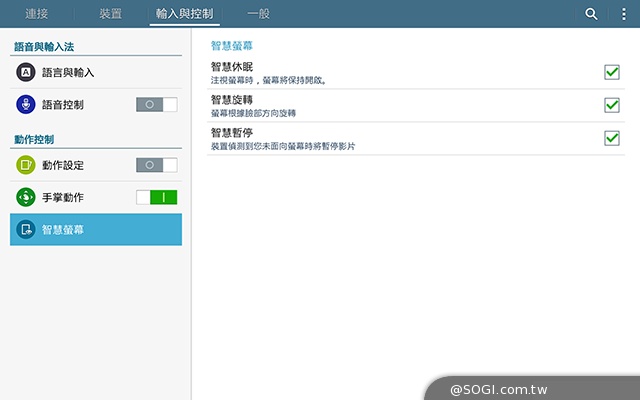Click the description 螢幕根據臉部方向旋轉
Screen dimensions: 640x400
pos(253,113)
